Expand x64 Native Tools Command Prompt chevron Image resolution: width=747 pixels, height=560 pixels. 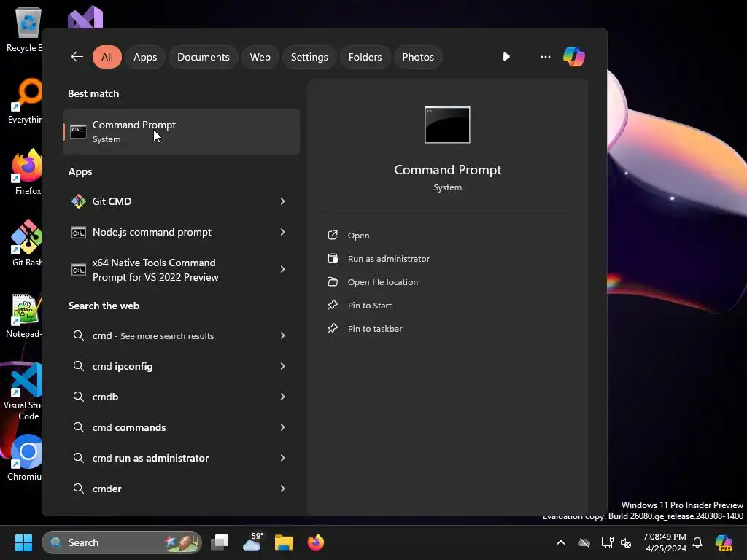282,270
